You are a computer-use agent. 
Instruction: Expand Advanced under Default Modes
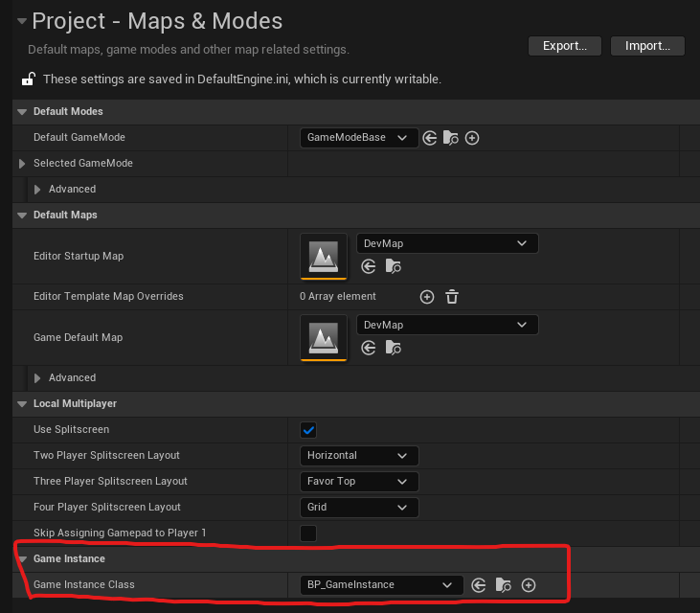click(x=37, y=190)
